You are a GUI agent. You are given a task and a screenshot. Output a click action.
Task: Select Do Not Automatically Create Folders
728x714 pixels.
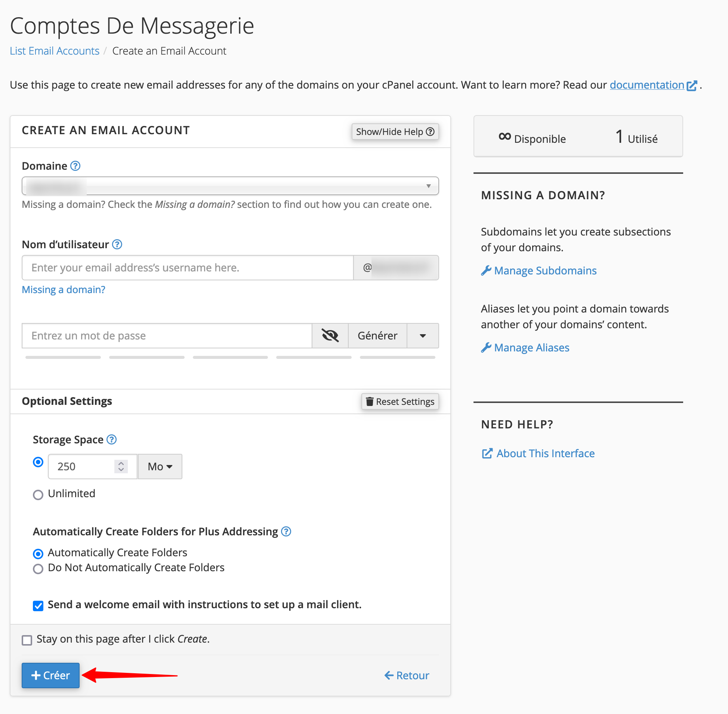38,569
